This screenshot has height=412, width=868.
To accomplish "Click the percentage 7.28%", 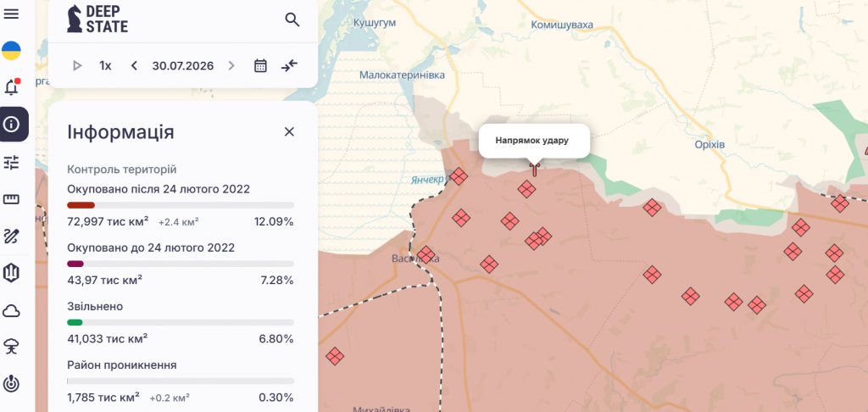I will pyautogui.click(x=277, y=281).
